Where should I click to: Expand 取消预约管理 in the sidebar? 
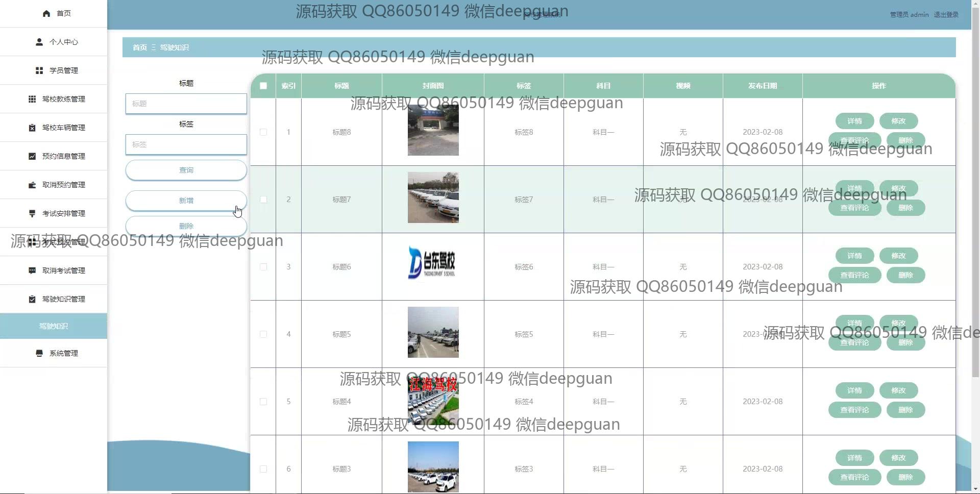tap(54, 185)
